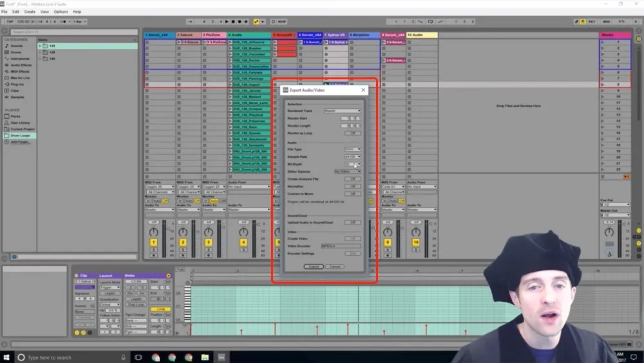The height and width of the screenshot is (363, 644).
Task: Toggle the yellow automation arm button
Action: (x=256, y=21)
